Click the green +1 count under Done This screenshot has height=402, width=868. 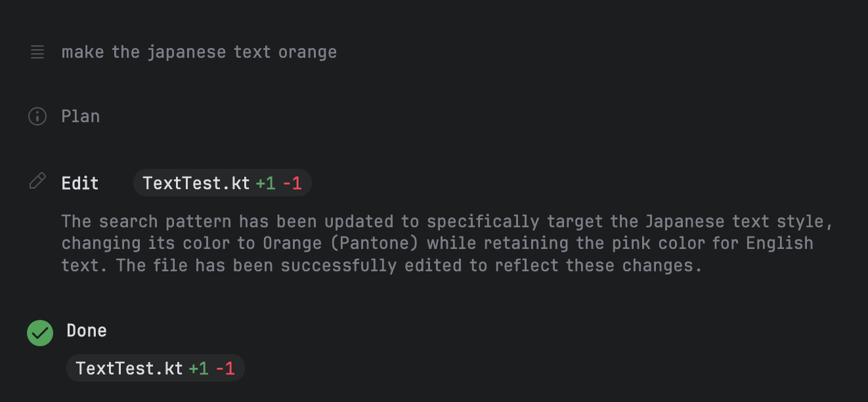click(198, 368)
